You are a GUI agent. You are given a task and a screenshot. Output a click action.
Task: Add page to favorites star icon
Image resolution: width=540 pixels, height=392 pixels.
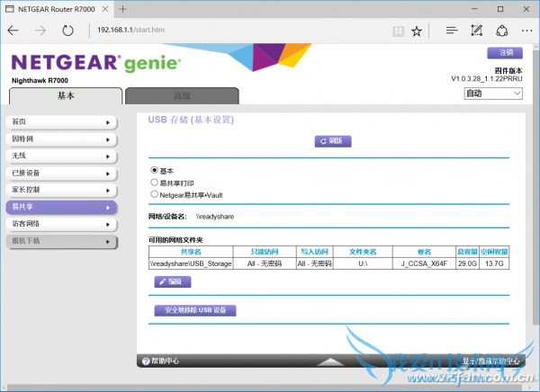point(417,31)
